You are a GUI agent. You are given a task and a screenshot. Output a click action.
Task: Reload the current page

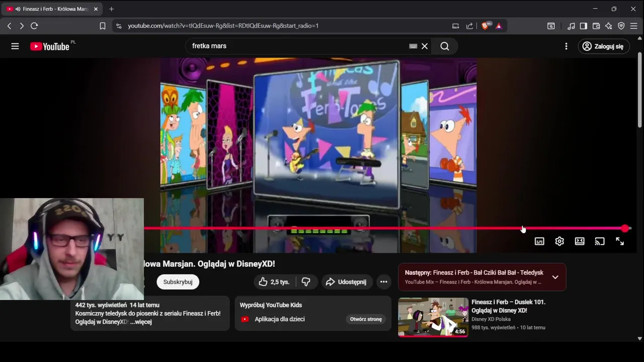34,26
